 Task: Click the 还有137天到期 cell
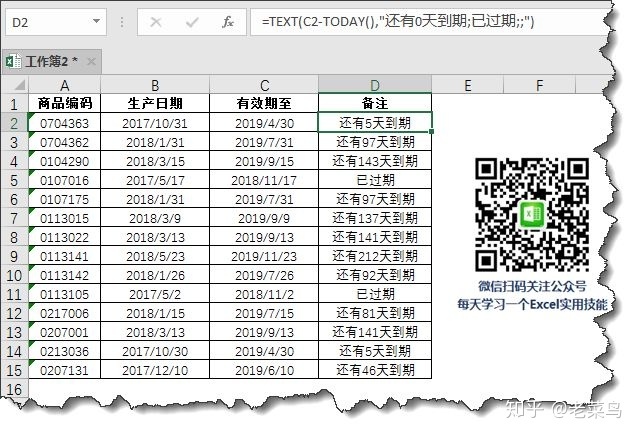coord(375,218)
